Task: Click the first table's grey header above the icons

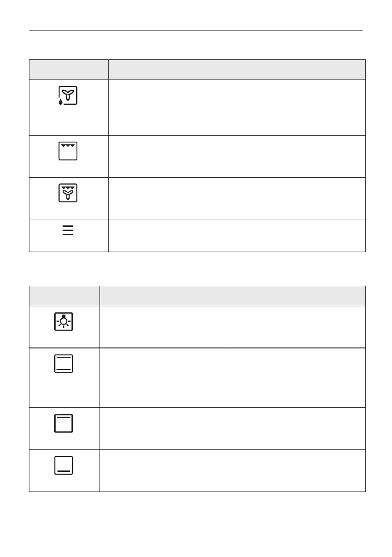Action: (x=69, y=70)
